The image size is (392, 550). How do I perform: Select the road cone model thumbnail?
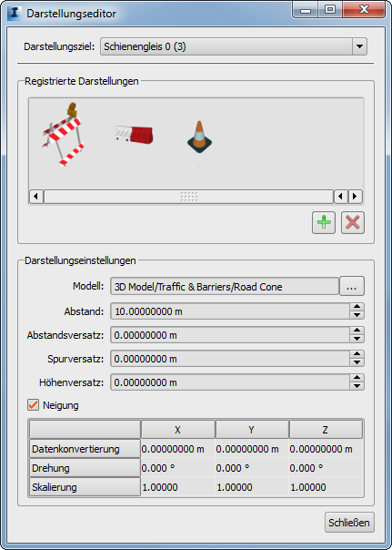(x=199, y=137)
